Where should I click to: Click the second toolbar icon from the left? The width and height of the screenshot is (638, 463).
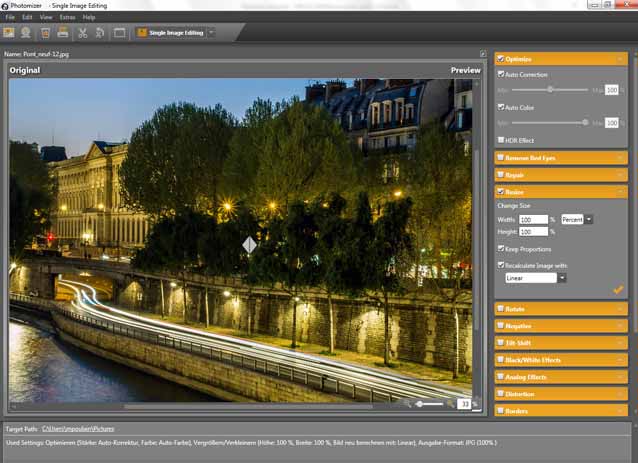tap(27, 33)
